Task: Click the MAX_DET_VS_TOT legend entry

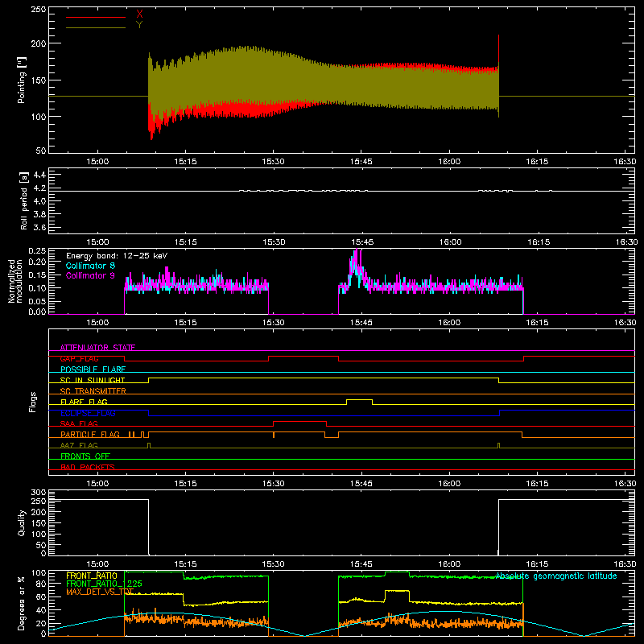Action: pyautogui.click(x=100, y=592)
